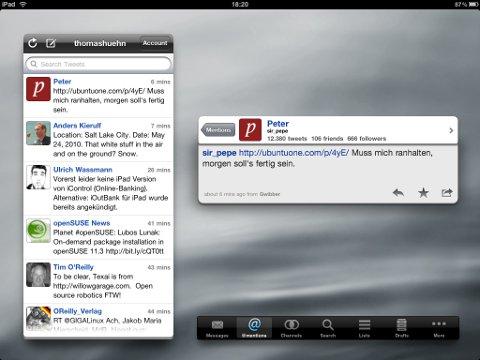Click Peter's name in detail header

pyautogui.click(x=278, y=123)
